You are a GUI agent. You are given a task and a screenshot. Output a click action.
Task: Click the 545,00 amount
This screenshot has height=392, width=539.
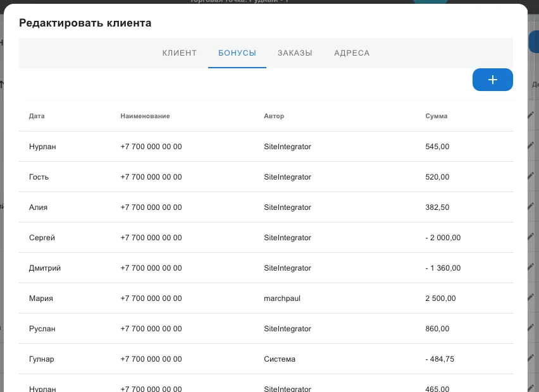[437, 147]
